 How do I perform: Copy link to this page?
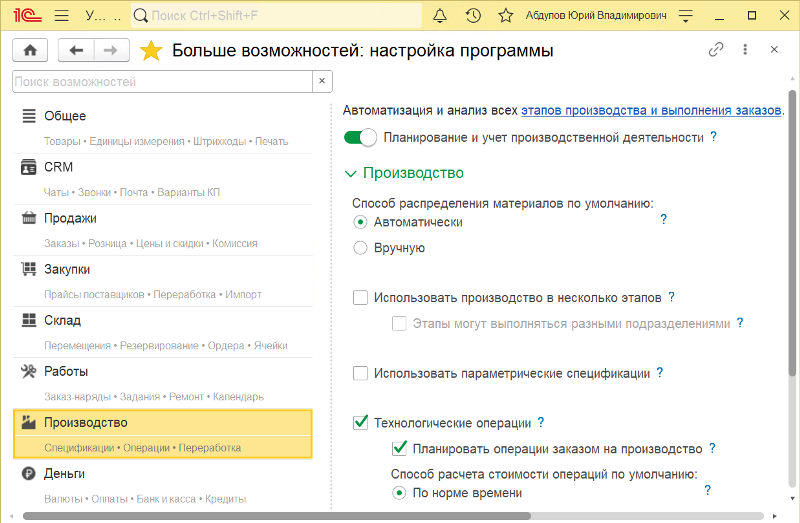click(716, 49)
